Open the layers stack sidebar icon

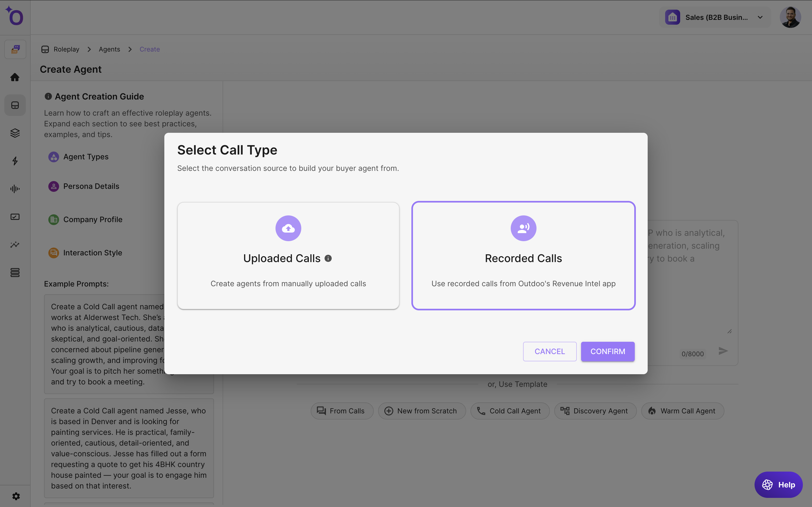click(15, 133)
